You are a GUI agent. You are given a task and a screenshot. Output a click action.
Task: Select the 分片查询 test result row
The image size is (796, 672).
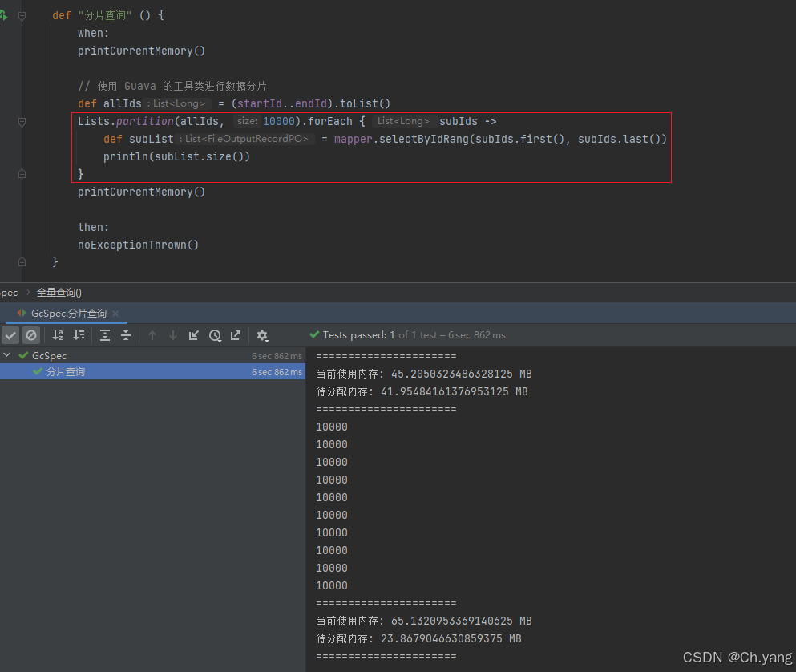pos(66,372)
